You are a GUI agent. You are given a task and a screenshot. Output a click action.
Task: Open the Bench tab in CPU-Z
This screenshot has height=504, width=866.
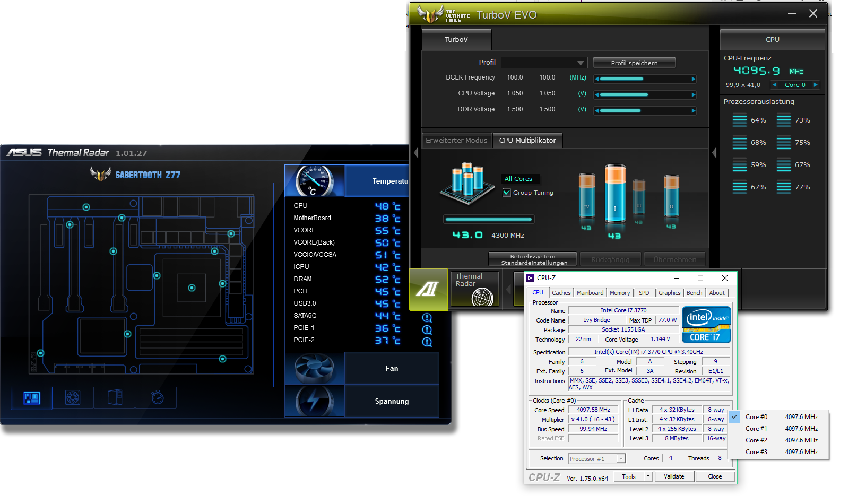(694, 293)
